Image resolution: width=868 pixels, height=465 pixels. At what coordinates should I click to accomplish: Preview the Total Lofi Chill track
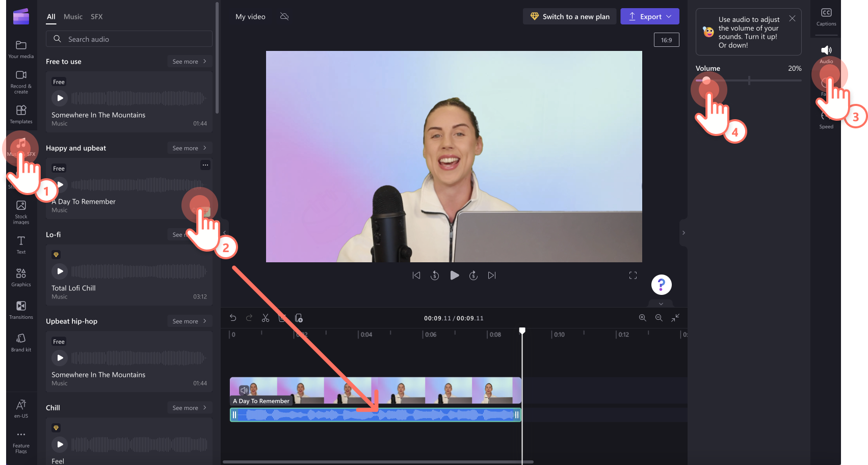tap(60, 271)
